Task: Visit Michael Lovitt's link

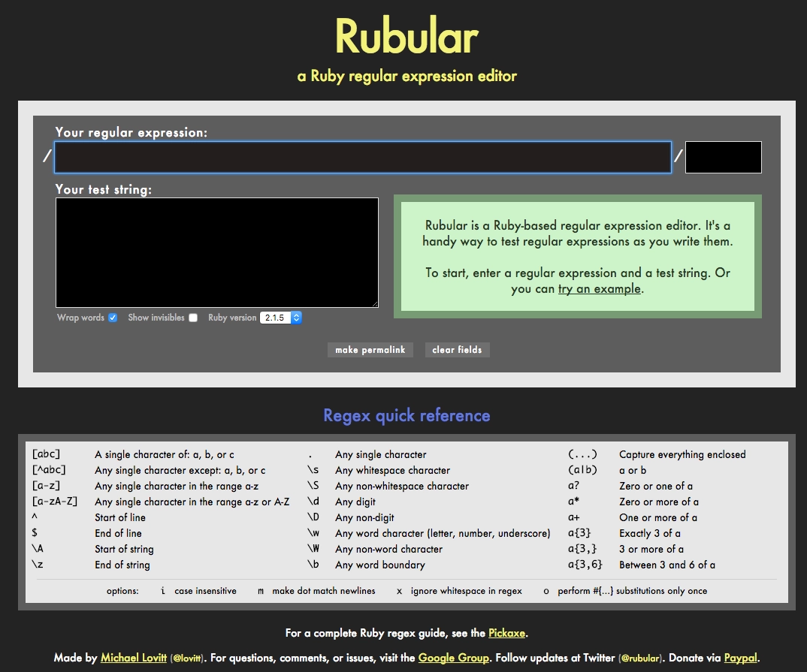Action: (133, 658)
